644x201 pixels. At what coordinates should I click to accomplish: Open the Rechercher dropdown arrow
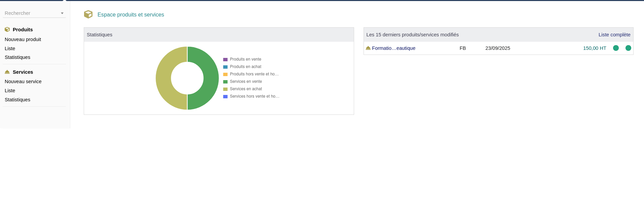(62, 13)
